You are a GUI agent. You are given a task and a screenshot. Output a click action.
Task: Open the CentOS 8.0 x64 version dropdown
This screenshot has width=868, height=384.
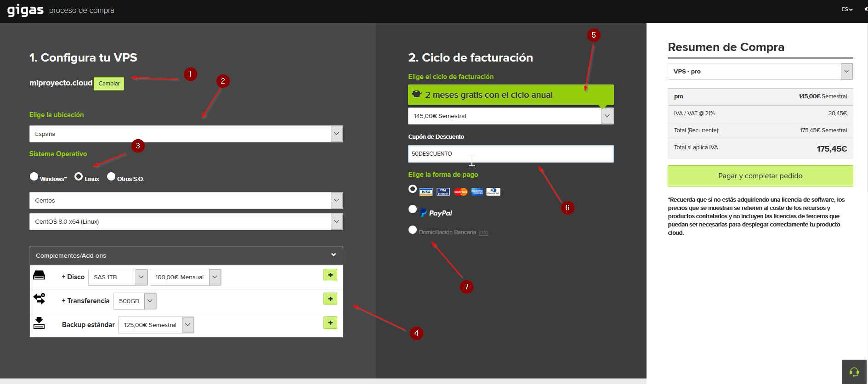(186, 222)
